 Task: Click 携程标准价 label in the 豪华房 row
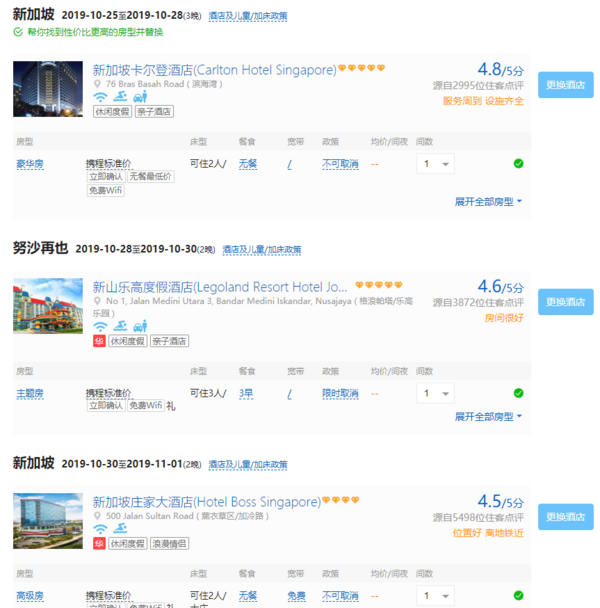pos(109,164)
